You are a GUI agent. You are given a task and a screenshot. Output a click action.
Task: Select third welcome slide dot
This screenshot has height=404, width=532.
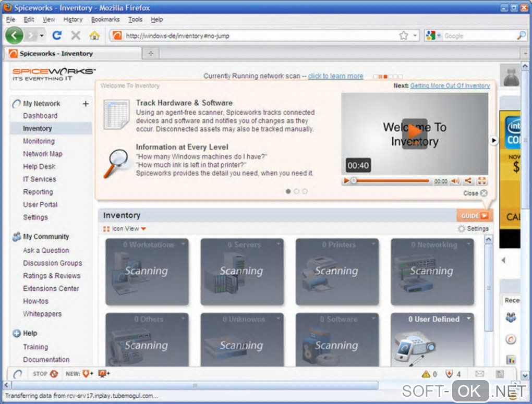coord(305,191)
